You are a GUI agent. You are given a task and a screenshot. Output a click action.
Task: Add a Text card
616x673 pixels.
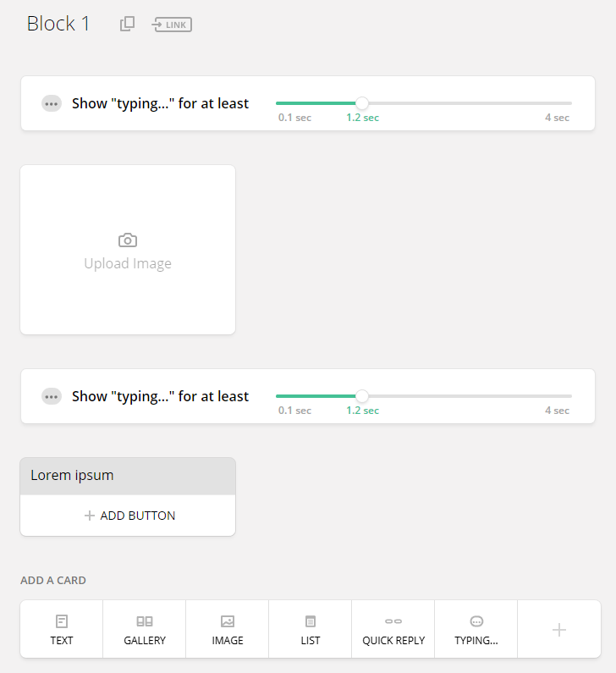tap(61, 629)
